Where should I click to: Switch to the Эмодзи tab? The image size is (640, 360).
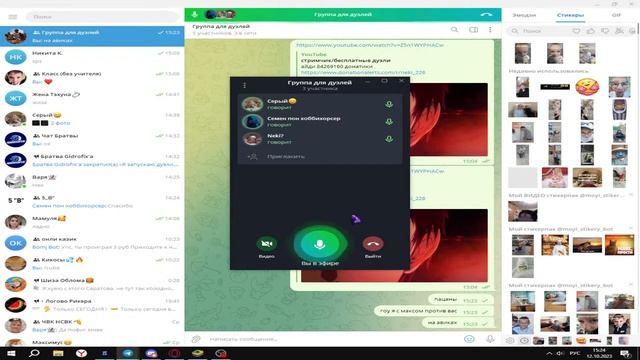pos(524,15)
